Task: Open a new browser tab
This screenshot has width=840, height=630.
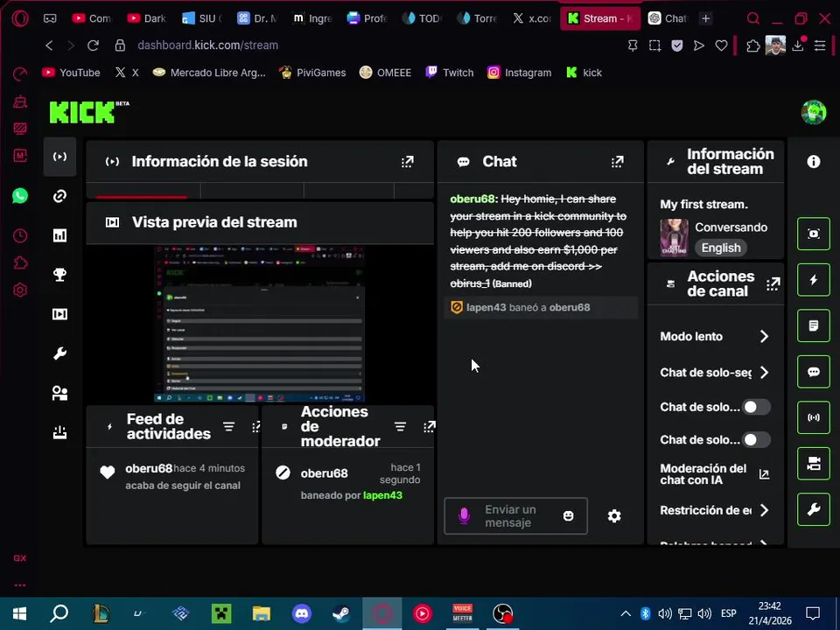Action: click(705, 18)
